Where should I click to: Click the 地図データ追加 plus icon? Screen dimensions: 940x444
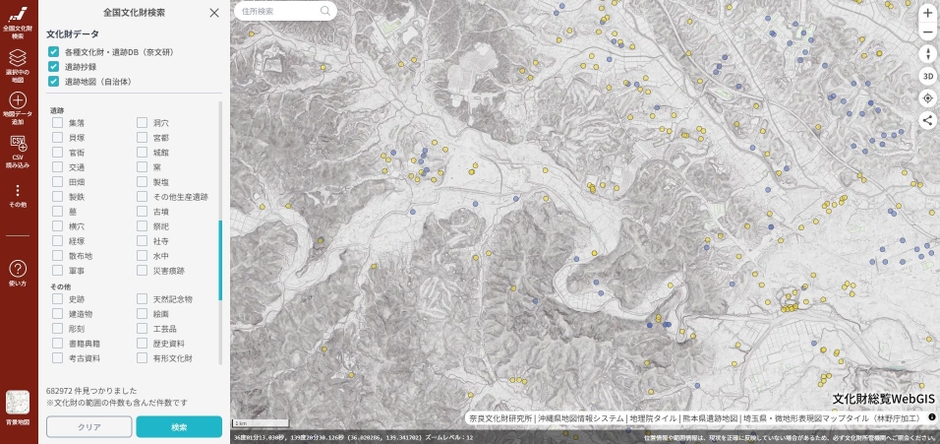coord(18,102)
